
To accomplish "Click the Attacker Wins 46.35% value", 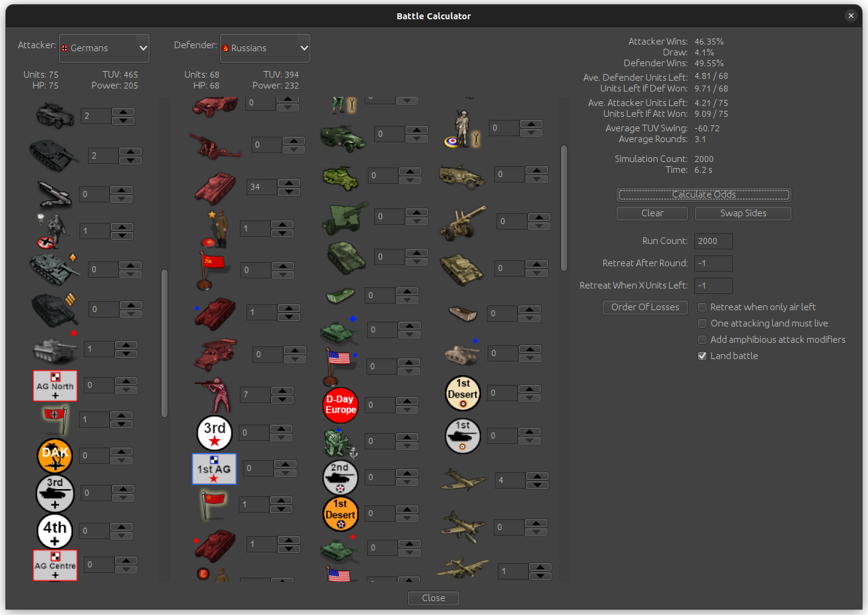I will click(709, 42).
